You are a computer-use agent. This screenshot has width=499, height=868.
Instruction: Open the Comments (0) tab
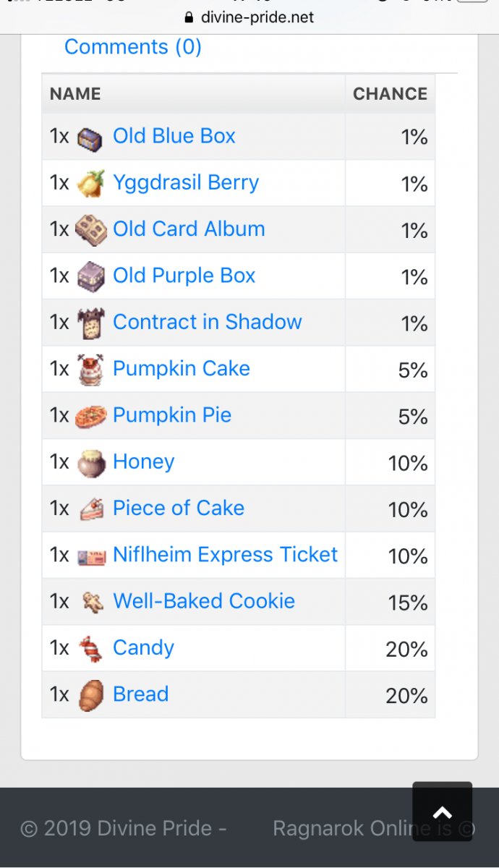tap(133, 47)
